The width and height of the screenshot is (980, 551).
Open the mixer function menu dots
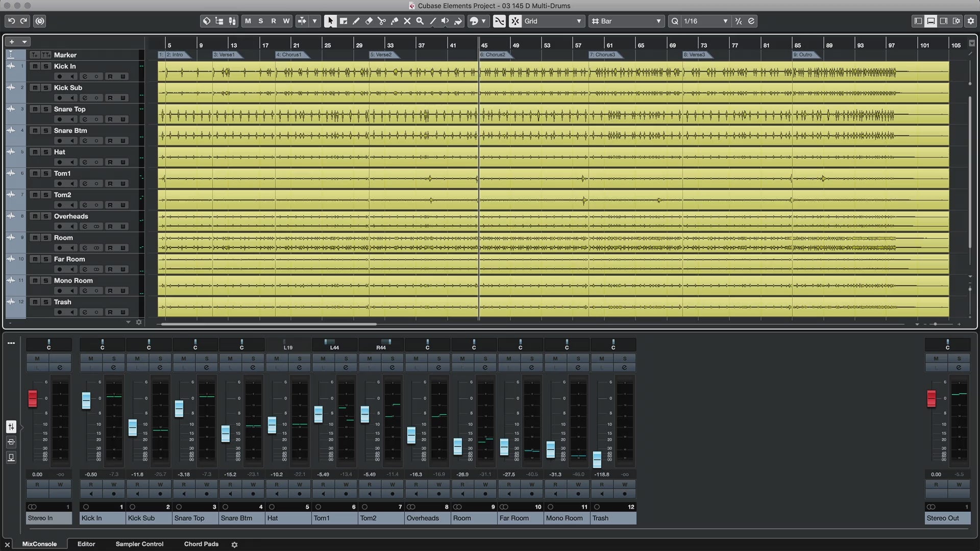[x=11, y=343]
